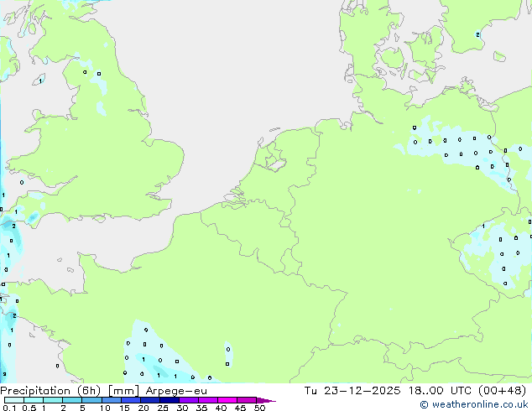Click the '[mm]' unit label
The image size is (532, 411).
pyautogui.click(x=123, y=391)
